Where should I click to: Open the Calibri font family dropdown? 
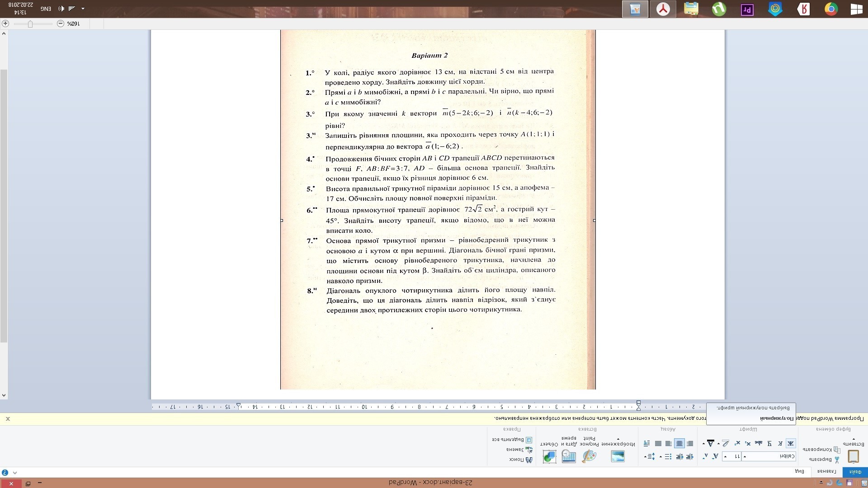[745, 456]
